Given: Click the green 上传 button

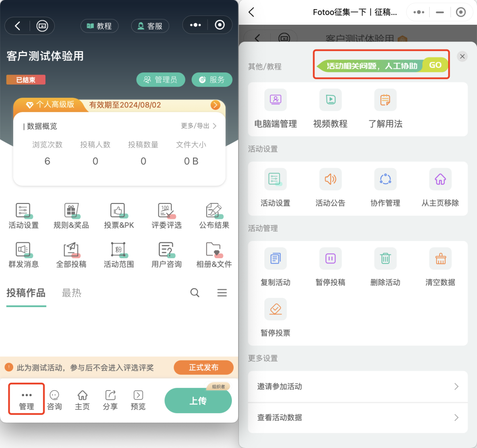Looking at the screenshot, I should (x=198, y=401).
